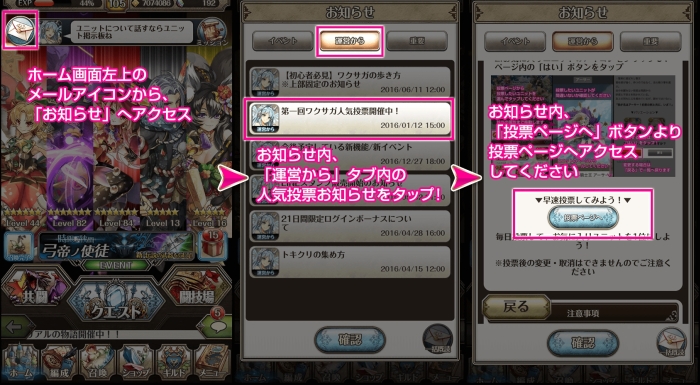Open the ギルド guild icon
The height and width of the screenshot is (385, 700).
[174, 363]
